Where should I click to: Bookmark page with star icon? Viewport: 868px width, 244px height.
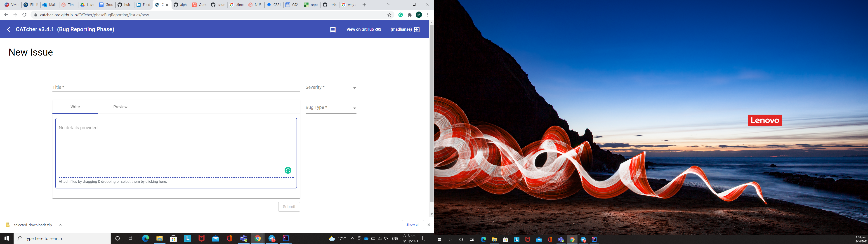389,15
